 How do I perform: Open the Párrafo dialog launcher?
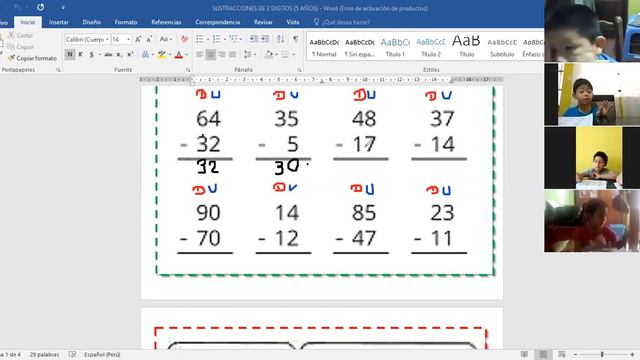(299, 70)
